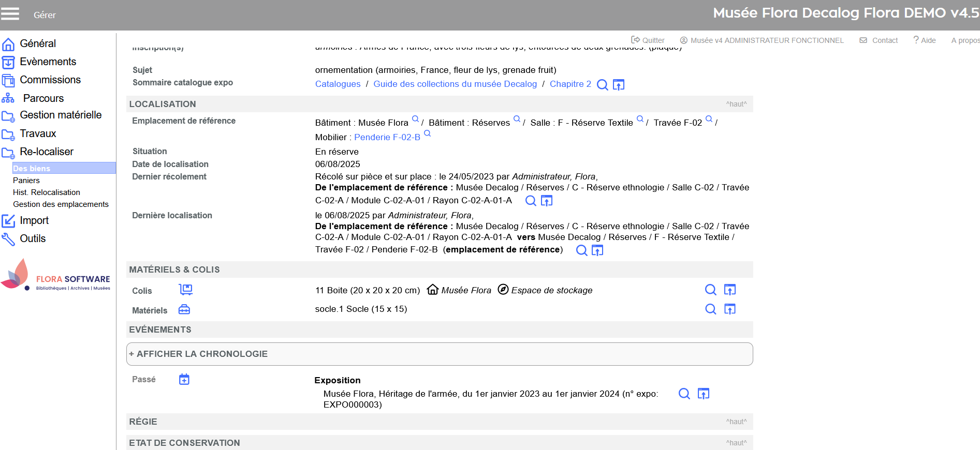Click the Colis package icon
Image resolution: width=980 pixels, height=450 pixels.
185,290
